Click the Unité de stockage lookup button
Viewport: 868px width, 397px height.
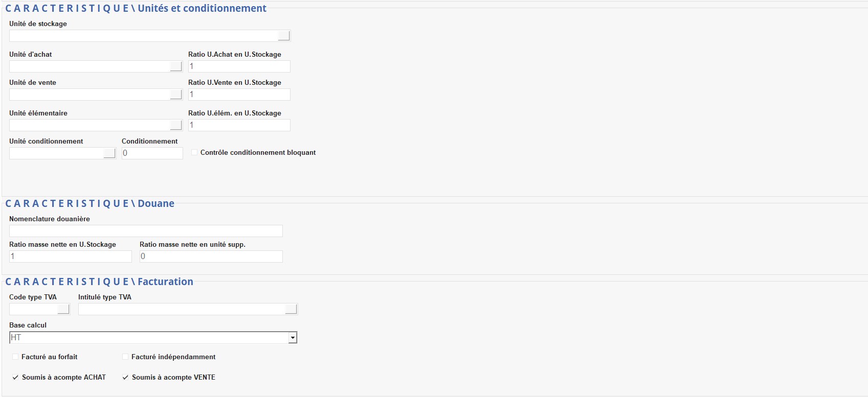click(x=284, y=36)
